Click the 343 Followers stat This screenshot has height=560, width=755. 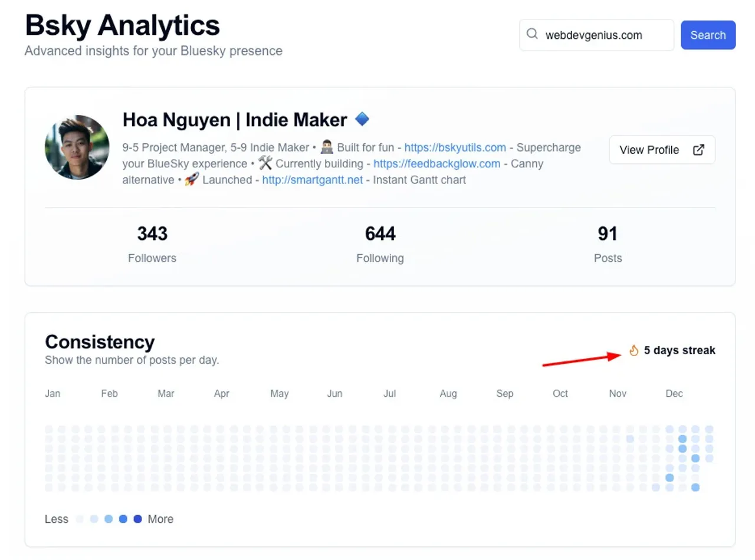click(152, 243)
